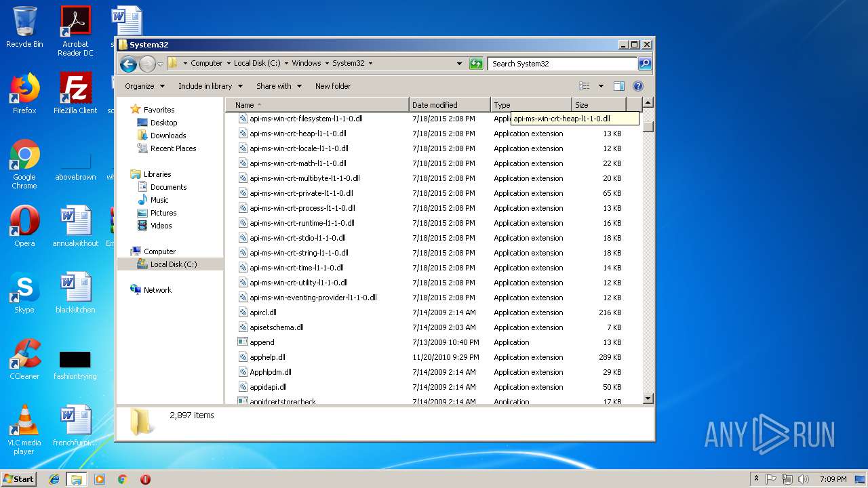Open the recent pages dropdown beside Forward
The image size is (868, 488).
click(x=161, y=64)
